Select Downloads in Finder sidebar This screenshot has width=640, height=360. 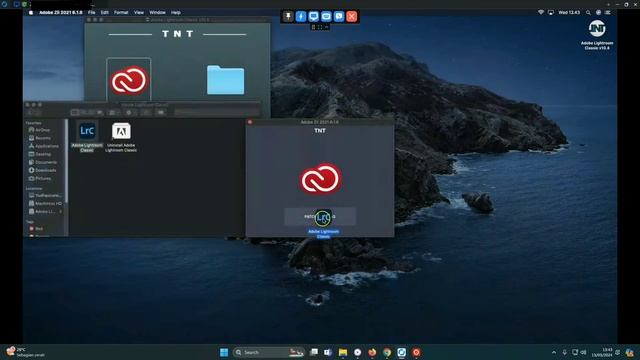(42, 170)
